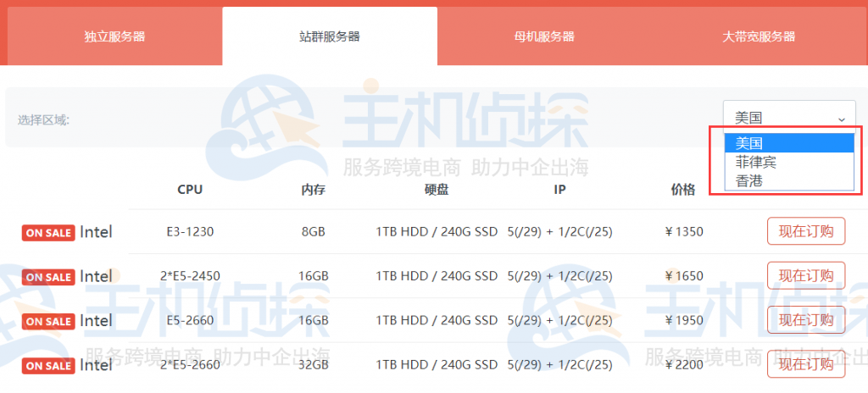Click 现在订购 for the ¥1950 server
The width and height of the screenshot is (868, 393).
pos(805,320)
